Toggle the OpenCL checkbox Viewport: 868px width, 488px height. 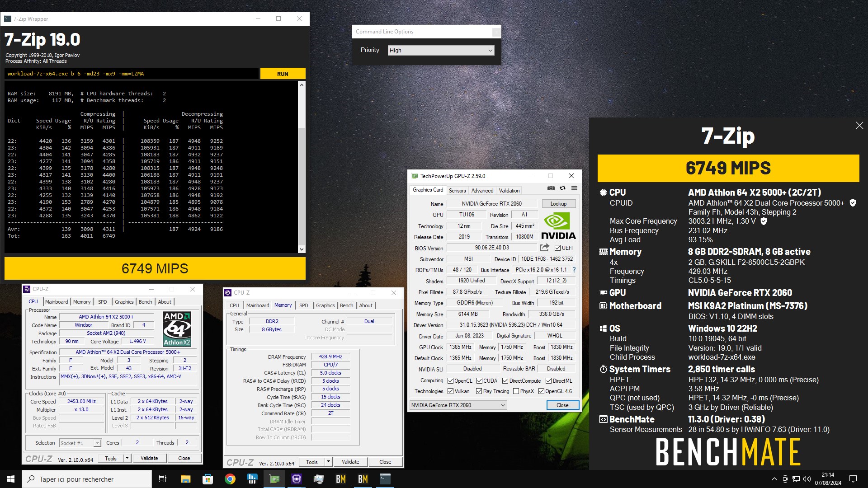point(450,381)
